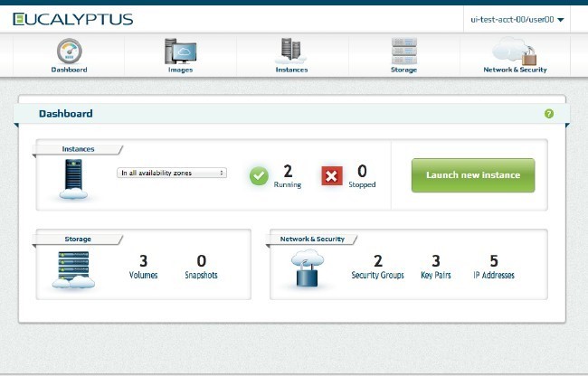
Task: Open the Images monitor icon
Action: coord(180,51)
